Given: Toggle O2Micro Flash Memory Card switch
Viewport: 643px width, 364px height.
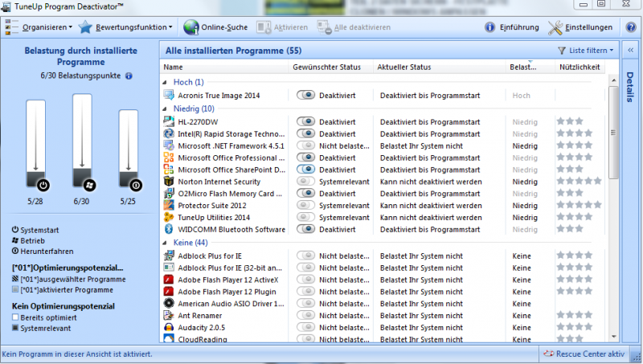Looking at the screenshot, I should 306,193.
